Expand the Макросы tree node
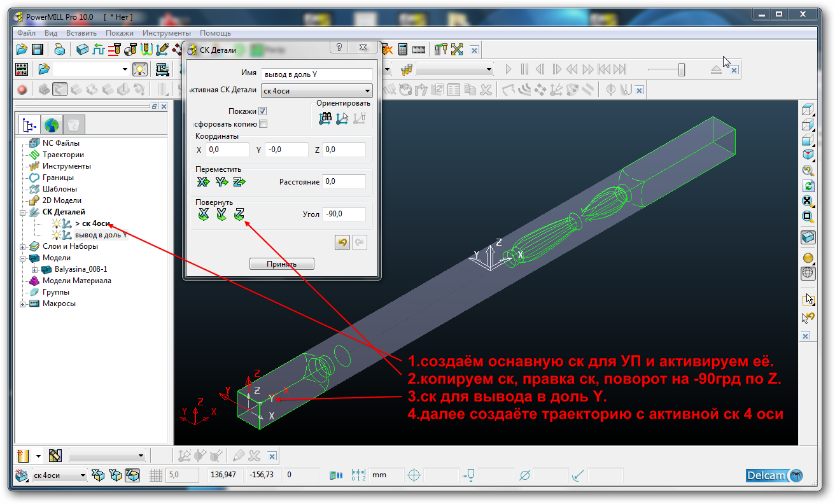 coord(23,304)
